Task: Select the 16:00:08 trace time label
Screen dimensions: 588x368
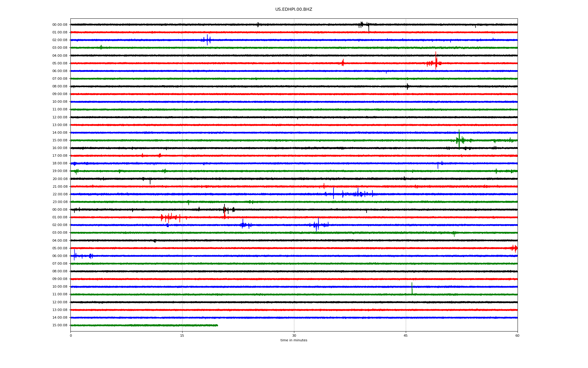Action: click(60, 148)
